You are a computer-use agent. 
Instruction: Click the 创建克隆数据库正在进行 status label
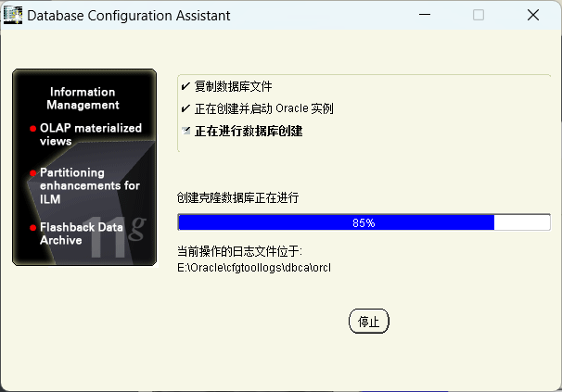(238, 197)
